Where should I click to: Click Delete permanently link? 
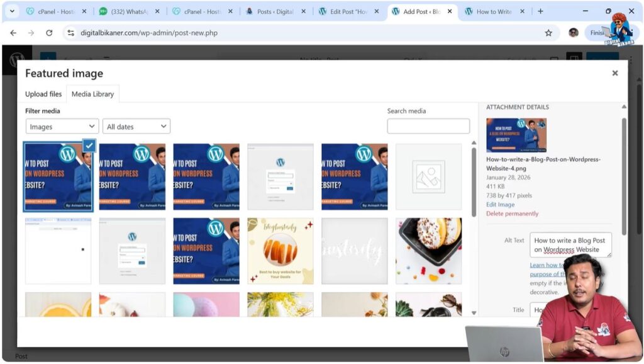512,213
